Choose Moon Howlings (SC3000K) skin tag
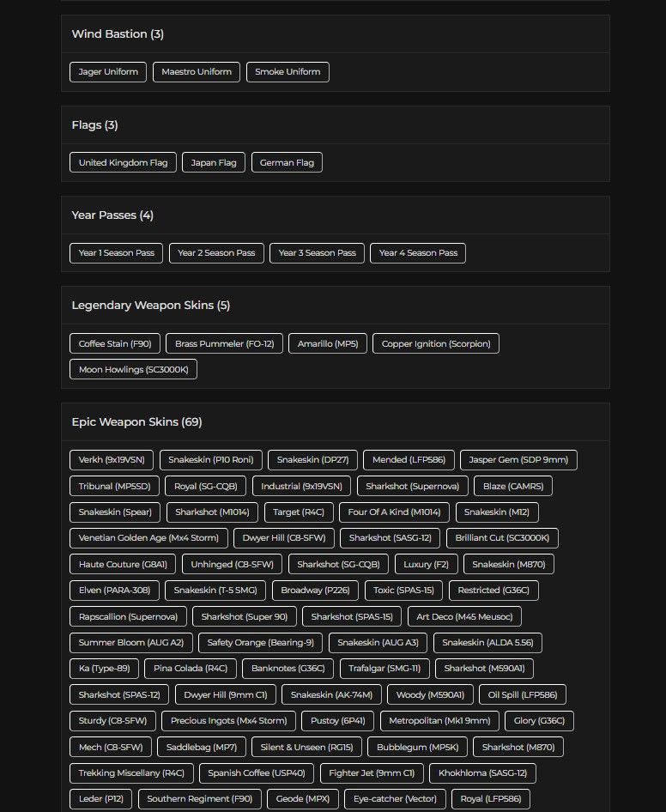 pyautogui.click(x=134, y=370)
